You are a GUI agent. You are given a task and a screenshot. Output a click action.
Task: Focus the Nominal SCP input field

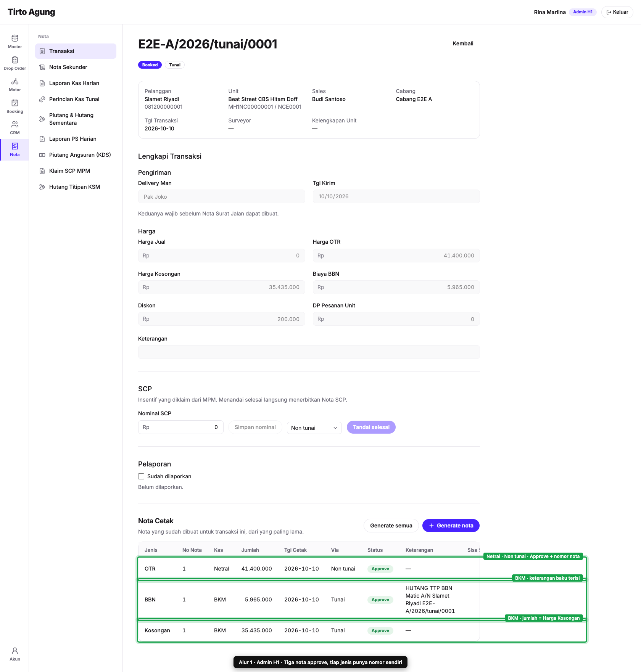click(x=180, y=427)
